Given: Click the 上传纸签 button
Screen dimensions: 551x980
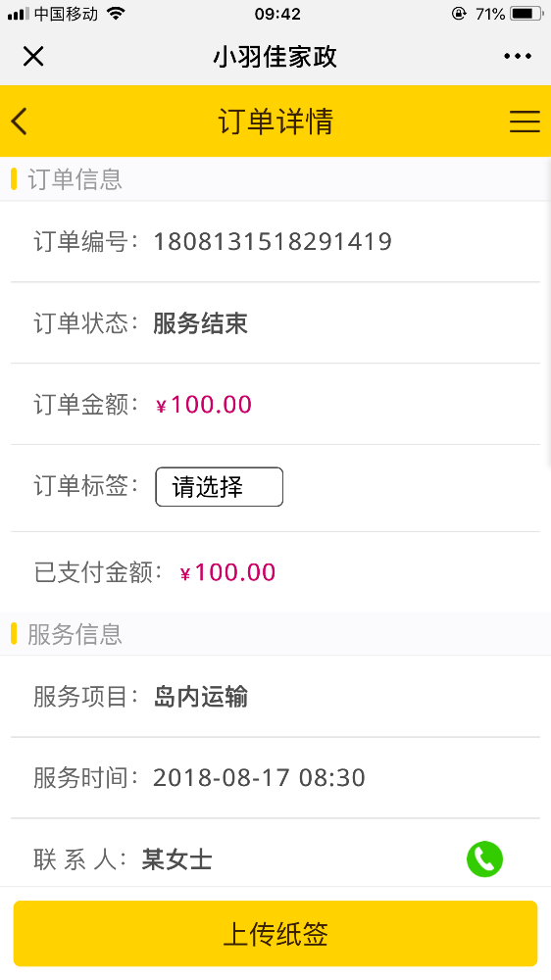Looking at the screenshot, I should [275, 934].
